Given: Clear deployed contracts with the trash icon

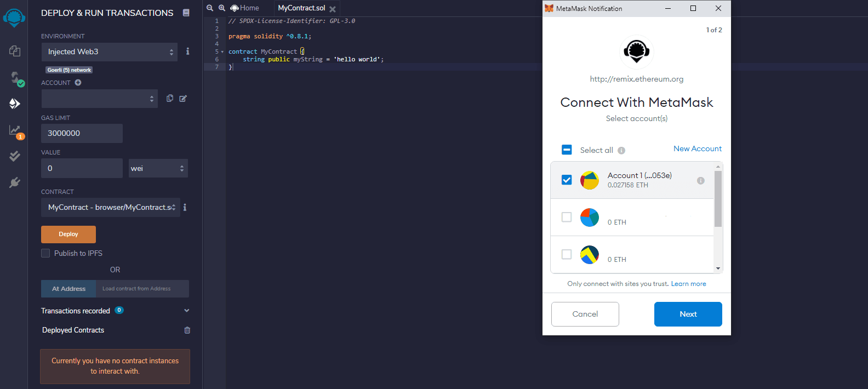Looking at the screenshot, I should click(187, 330).
